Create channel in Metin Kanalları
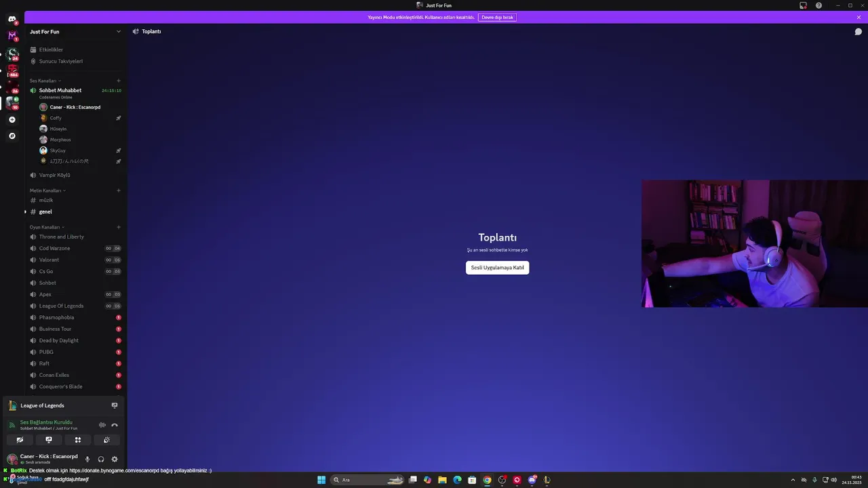This screenshot has width=868, height=488. [x=119, y=190]
